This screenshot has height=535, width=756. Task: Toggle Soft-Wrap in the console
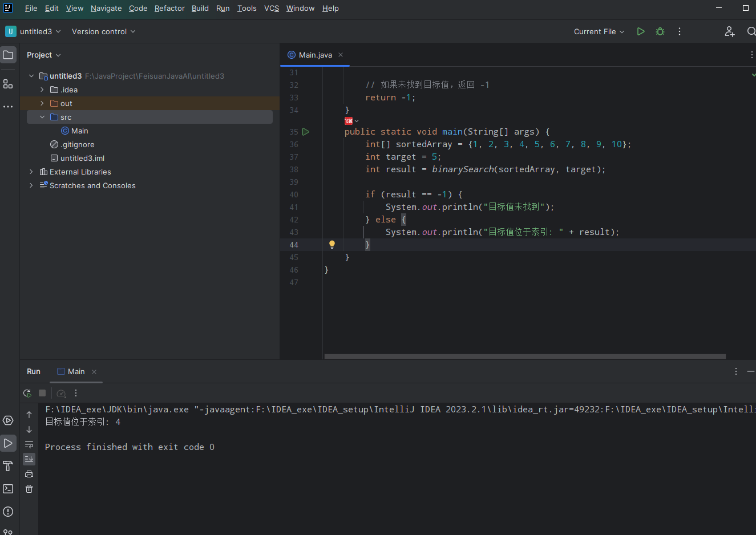(x=29, y=444)
